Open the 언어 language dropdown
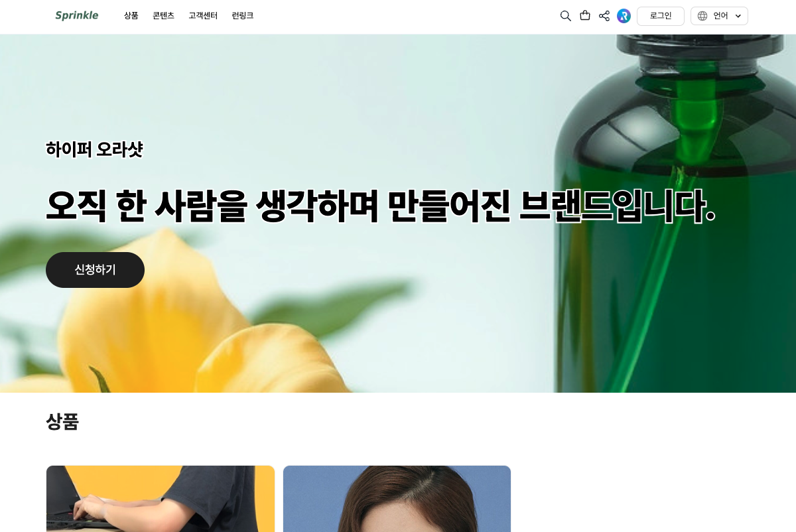This screenshot has width=796, height=532. point(719,16)
